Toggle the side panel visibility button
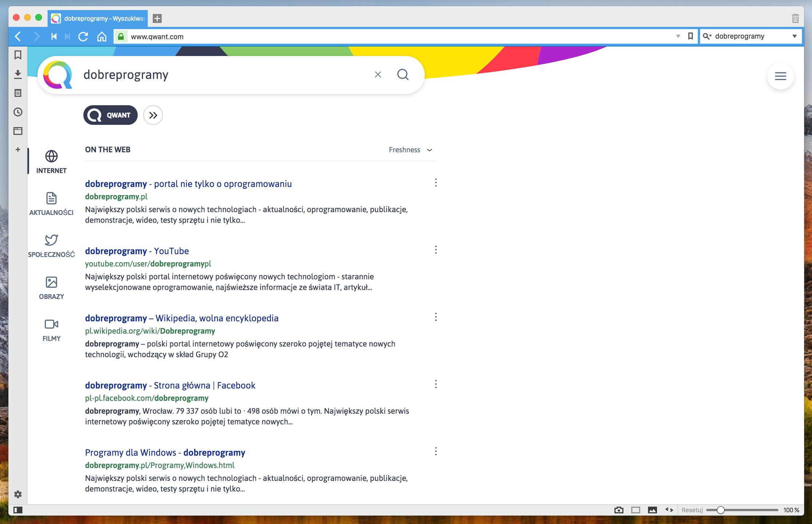812x524 pixels. point(18,510)
